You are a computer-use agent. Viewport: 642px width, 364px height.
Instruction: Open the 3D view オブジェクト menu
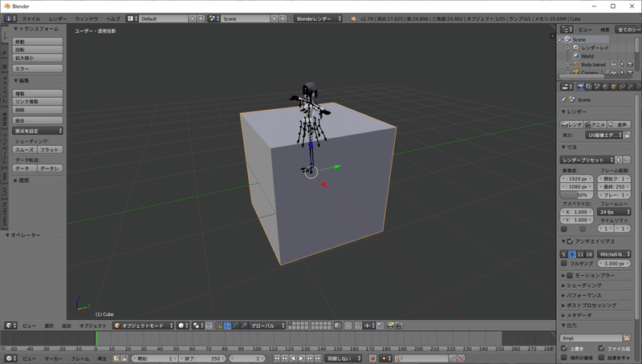click(x=93, y=326)
